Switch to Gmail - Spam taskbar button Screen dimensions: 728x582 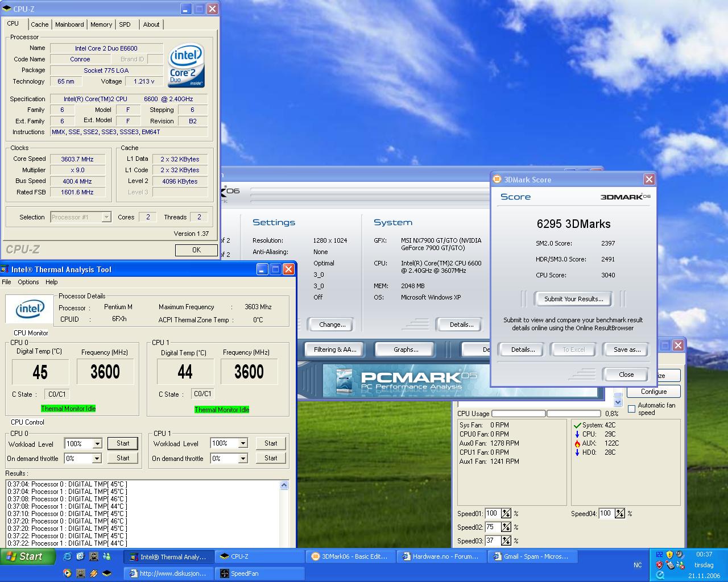click(x=533, y=556)
